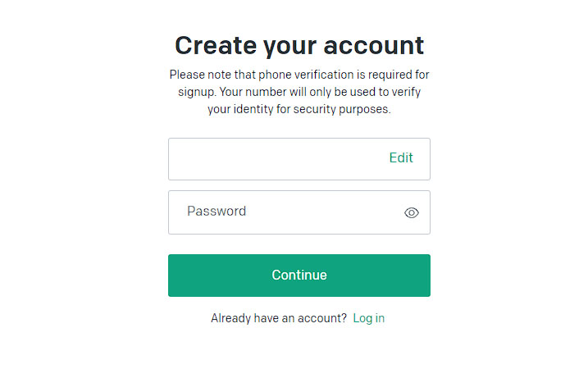Screen dimensions: 588x369
Task: Click the "Create your account" heading
Action: click(299, 46)
